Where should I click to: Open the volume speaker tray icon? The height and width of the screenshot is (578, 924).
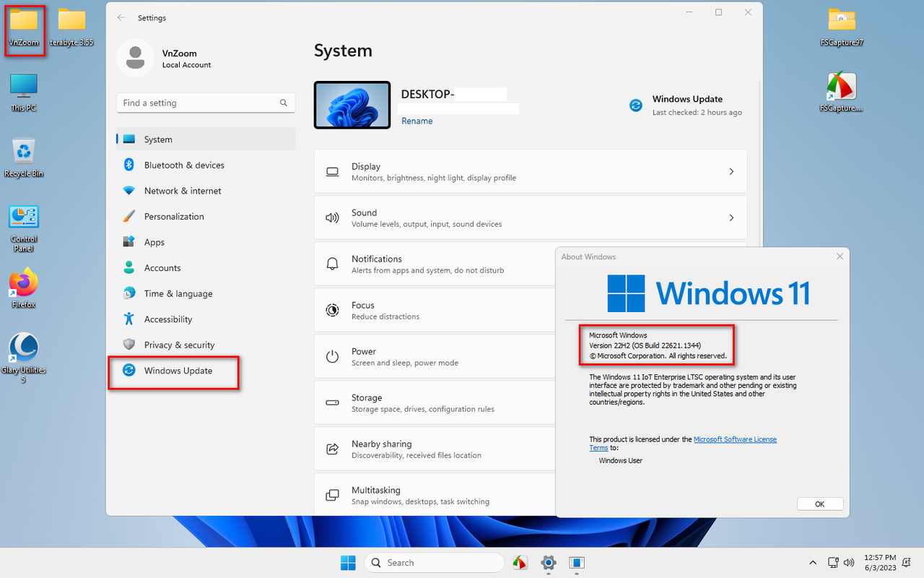click(848, 562)
